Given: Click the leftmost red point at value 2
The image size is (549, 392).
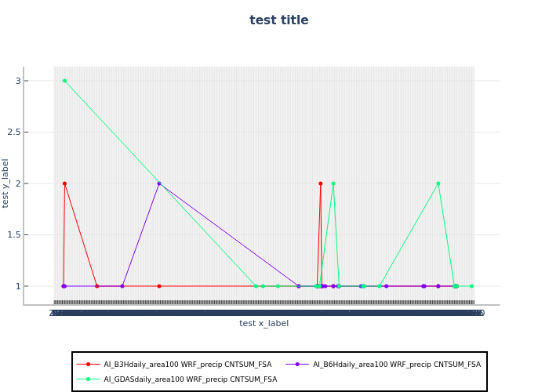Looking at the screenshot, I should click(64, 183).
